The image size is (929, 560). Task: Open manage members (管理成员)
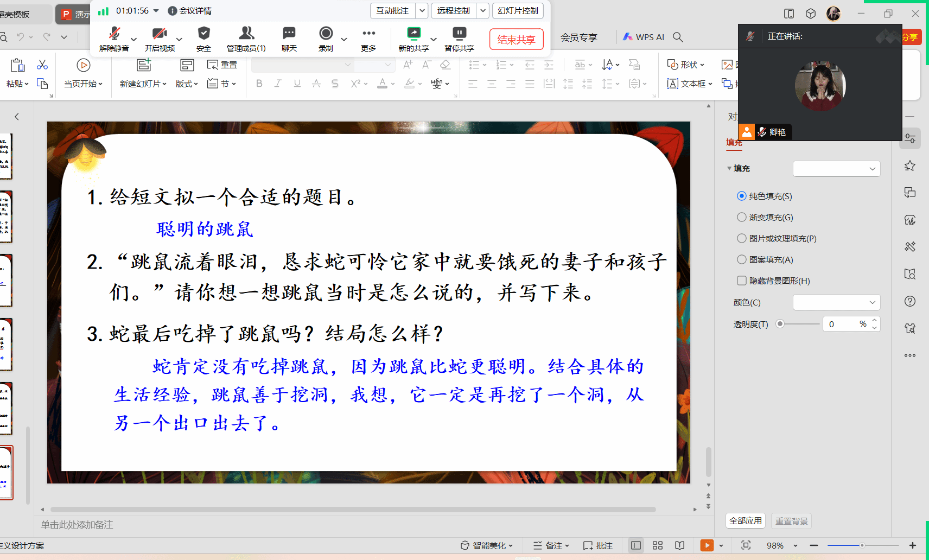click(246, 34)
